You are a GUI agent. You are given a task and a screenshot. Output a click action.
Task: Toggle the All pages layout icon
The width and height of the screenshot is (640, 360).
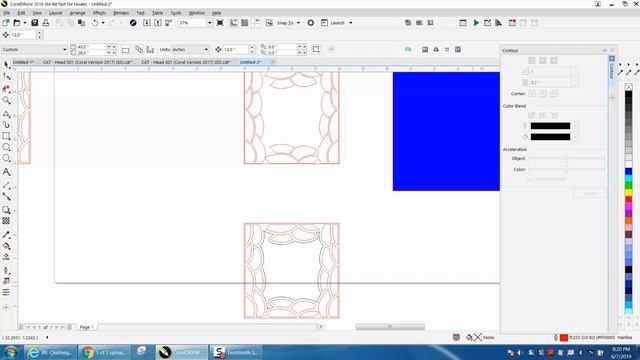[x=139, y=49]
